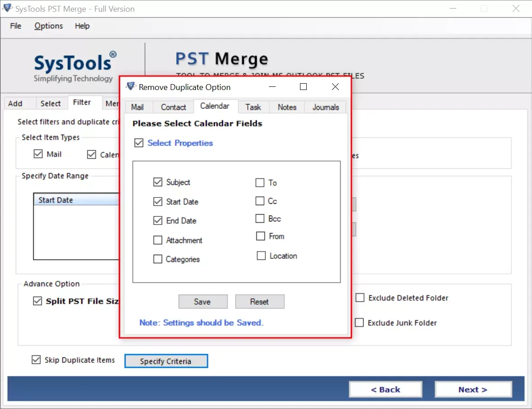532x409 pixels.
Task: Enable the From field checkbox
Action: (260, 236)
